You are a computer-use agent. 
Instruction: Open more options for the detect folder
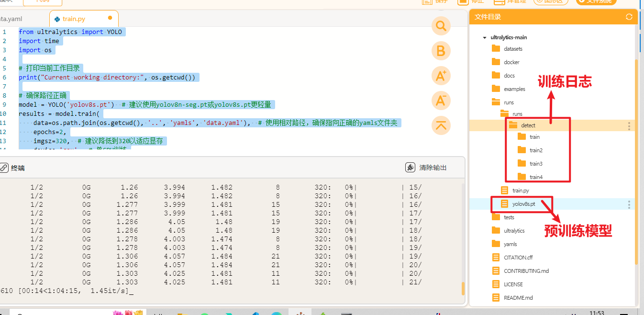click(629, 125)
